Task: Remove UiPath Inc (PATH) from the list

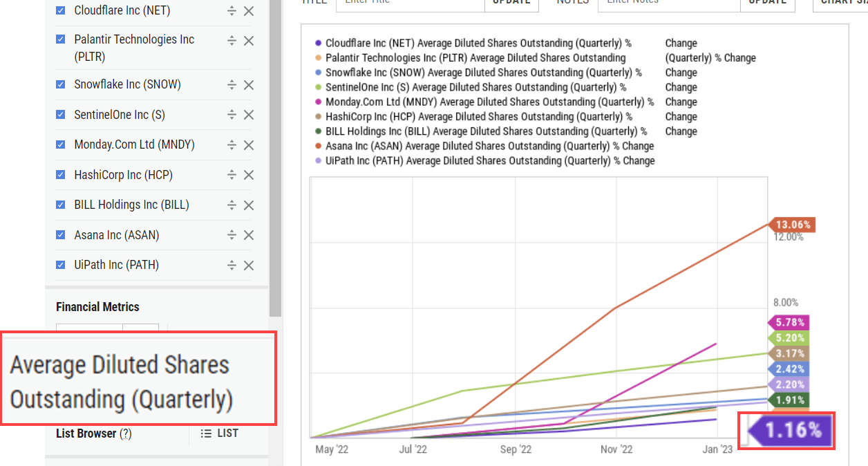Action: coord(249,265)
